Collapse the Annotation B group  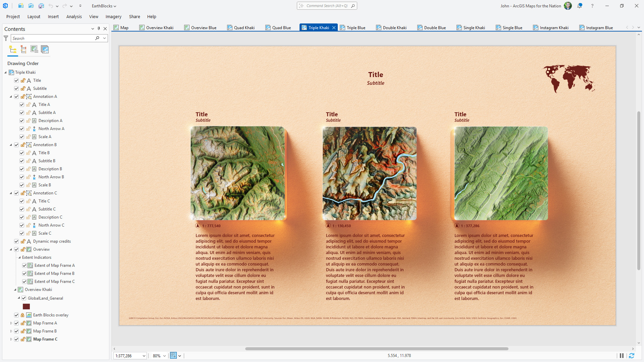[11, 145]
